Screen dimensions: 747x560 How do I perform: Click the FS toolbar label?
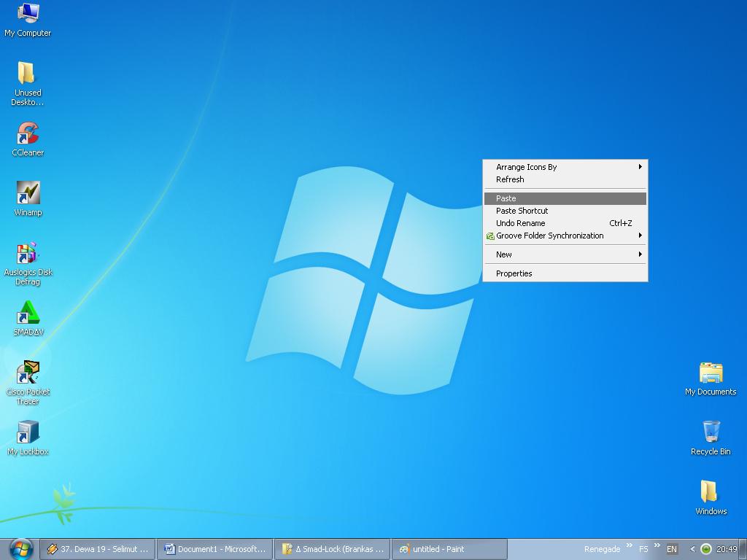click(x=643, y=549)
